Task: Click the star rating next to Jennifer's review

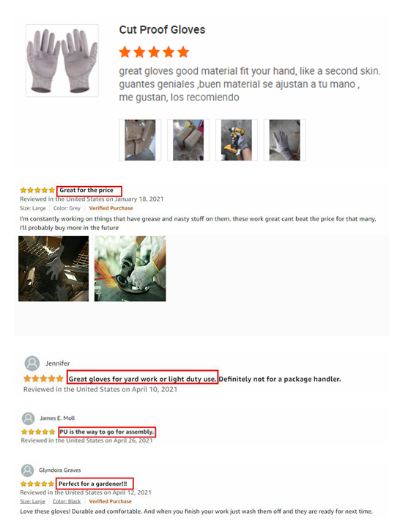Action: [x=43, y=379]
